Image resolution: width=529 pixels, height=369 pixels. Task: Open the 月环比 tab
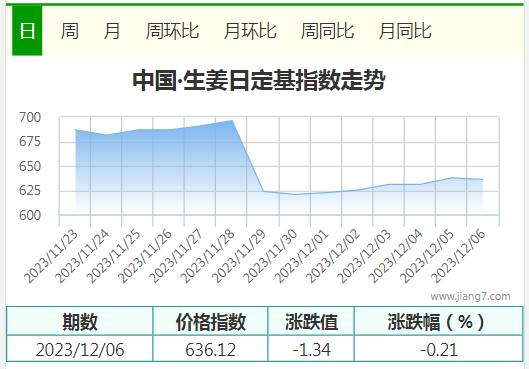coord(250,31)
